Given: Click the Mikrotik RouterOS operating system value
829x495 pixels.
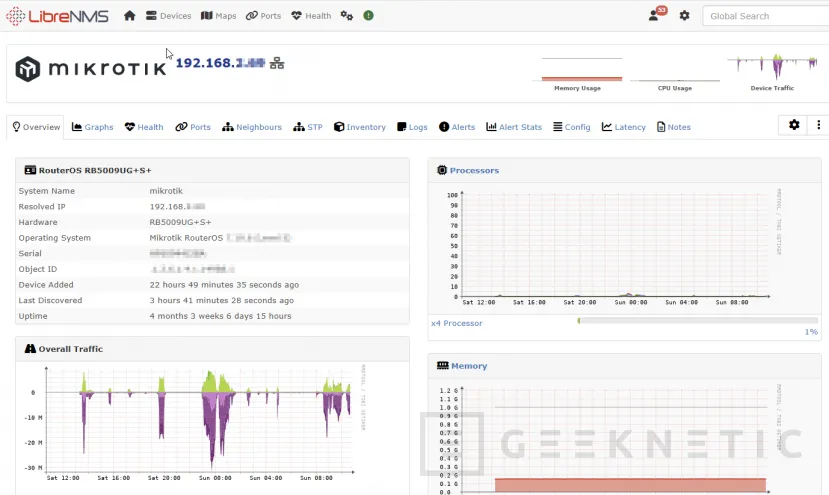Looking at the screenshot, I should [x=220, y=238].
